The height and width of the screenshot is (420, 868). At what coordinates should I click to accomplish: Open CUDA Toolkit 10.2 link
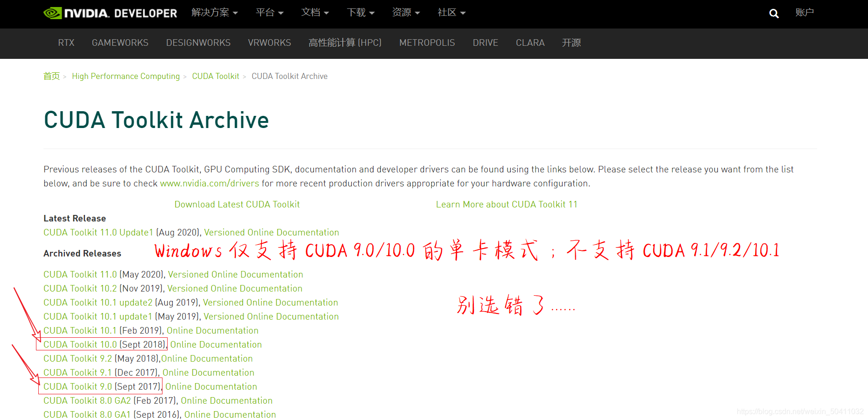click(80, 288)
